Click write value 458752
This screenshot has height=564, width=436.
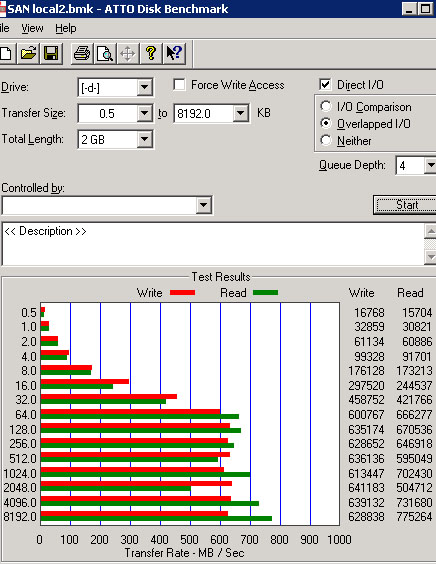tap(366, 400)
